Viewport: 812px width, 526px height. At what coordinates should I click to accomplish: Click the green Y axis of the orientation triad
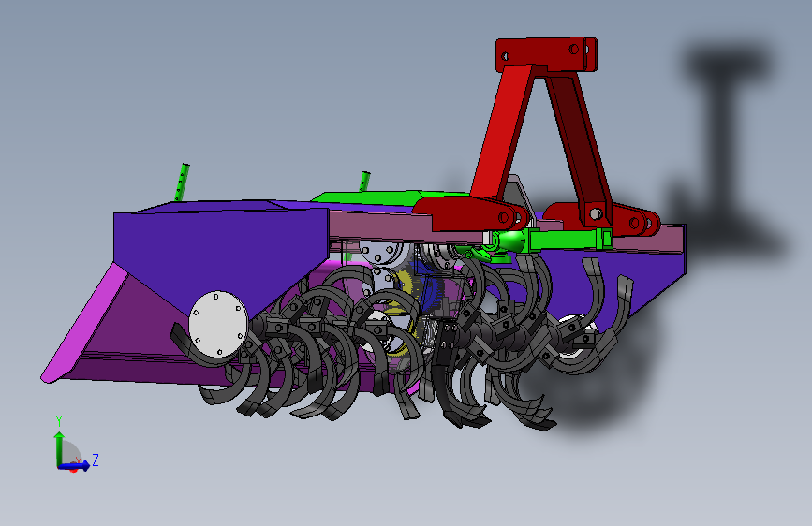click(x=59, y=449)
